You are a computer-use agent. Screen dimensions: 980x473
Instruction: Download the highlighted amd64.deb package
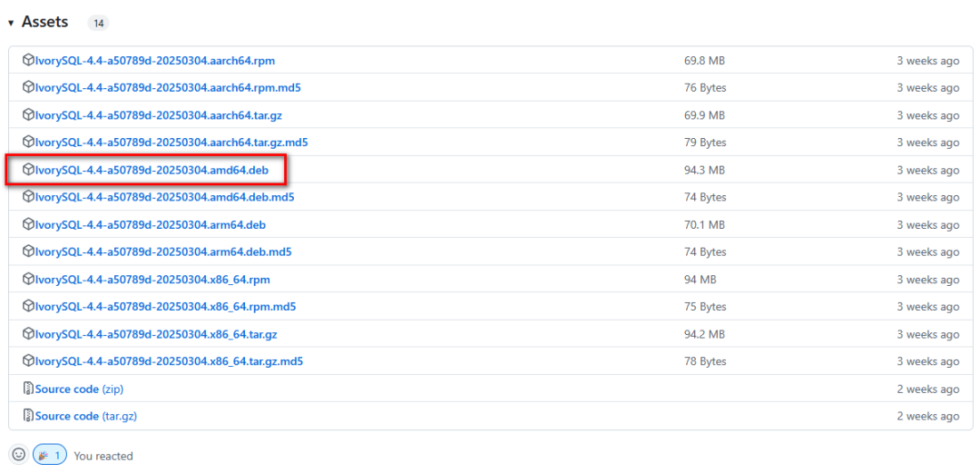(152, 170)
